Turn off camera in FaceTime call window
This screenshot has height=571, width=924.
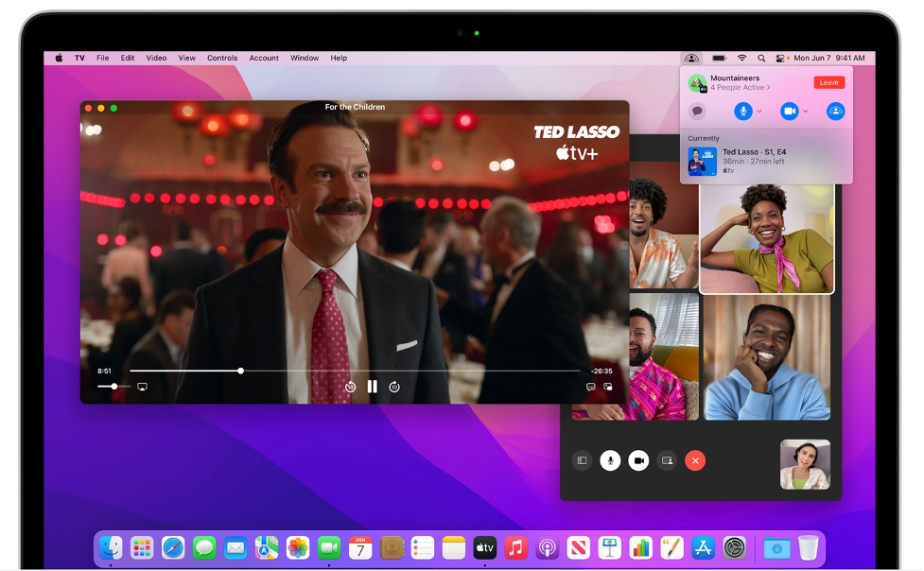[639, 460]
